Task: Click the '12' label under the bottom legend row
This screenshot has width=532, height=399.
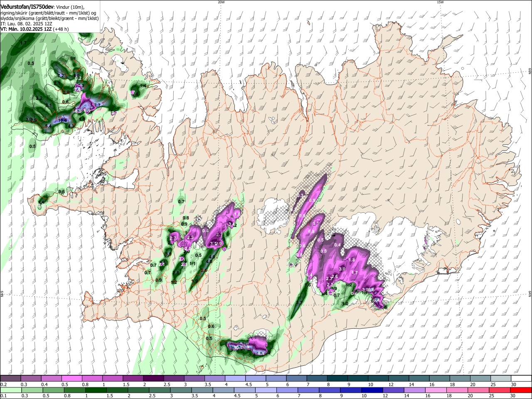Action: point(385,396)
